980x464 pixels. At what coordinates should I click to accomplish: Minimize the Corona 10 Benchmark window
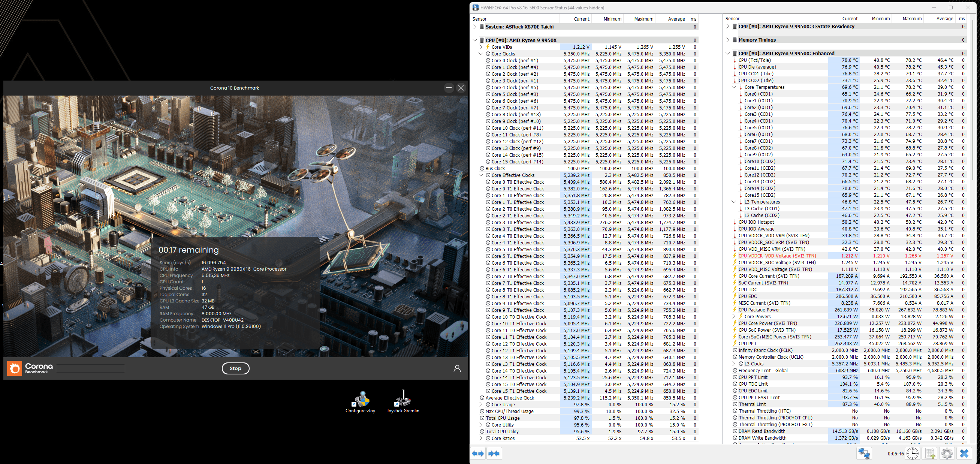449,88
